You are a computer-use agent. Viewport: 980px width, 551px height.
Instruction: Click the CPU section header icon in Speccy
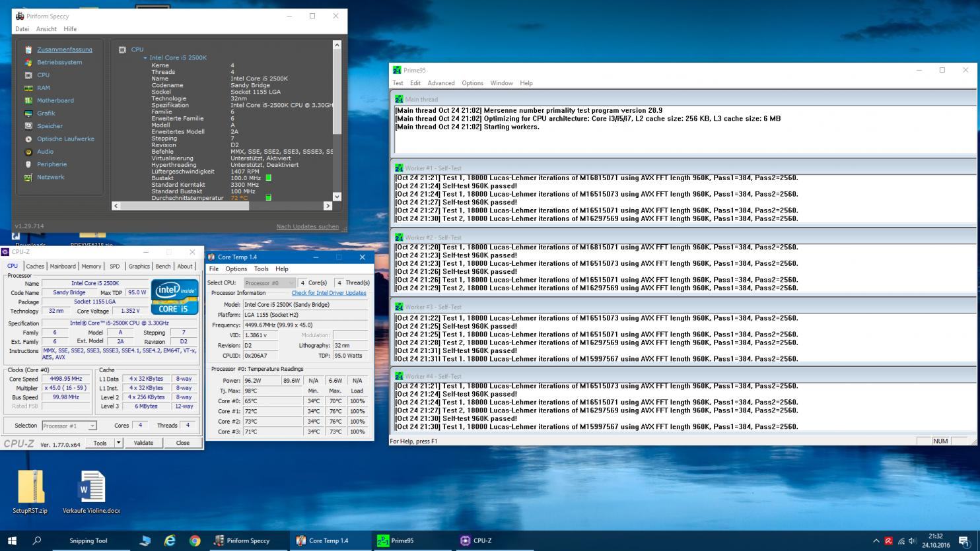point(122,49)
